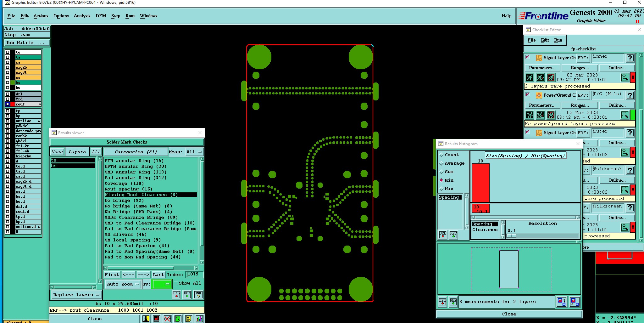Open the Meas All dropdown
The image size is (644, 323).
coord(194,152)
